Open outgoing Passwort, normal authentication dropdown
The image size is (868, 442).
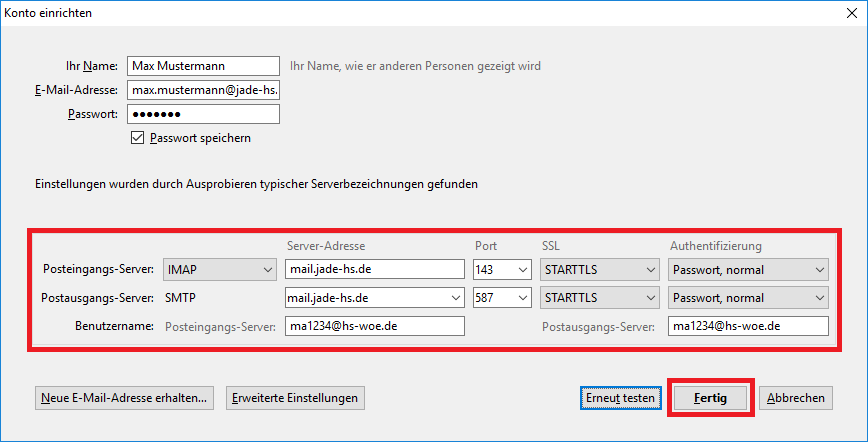748,298
